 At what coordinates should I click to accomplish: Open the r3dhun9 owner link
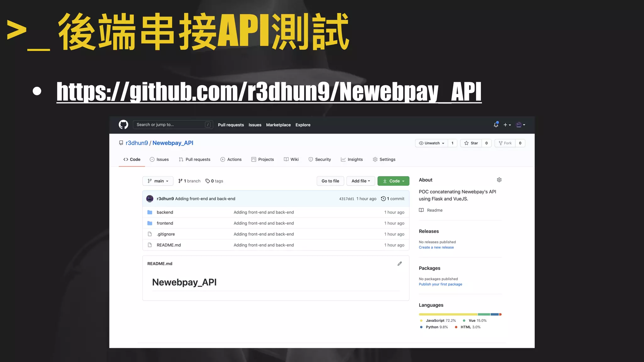[137, 143]
